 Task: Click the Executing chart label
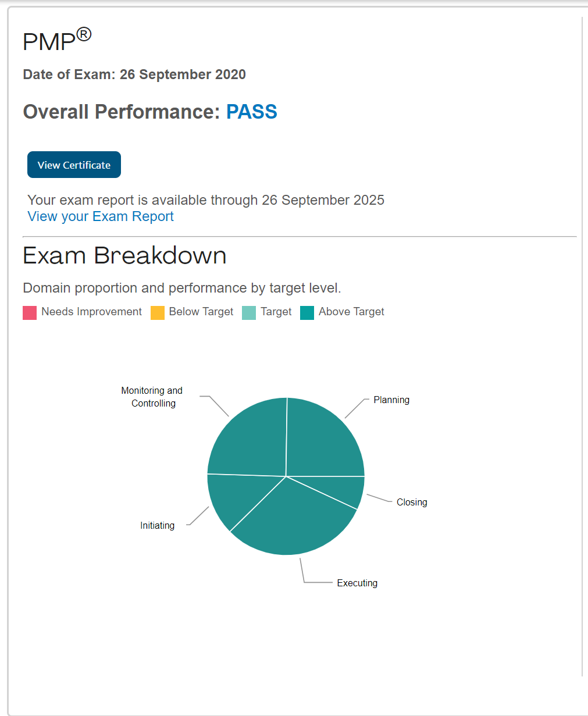[357, 583]
